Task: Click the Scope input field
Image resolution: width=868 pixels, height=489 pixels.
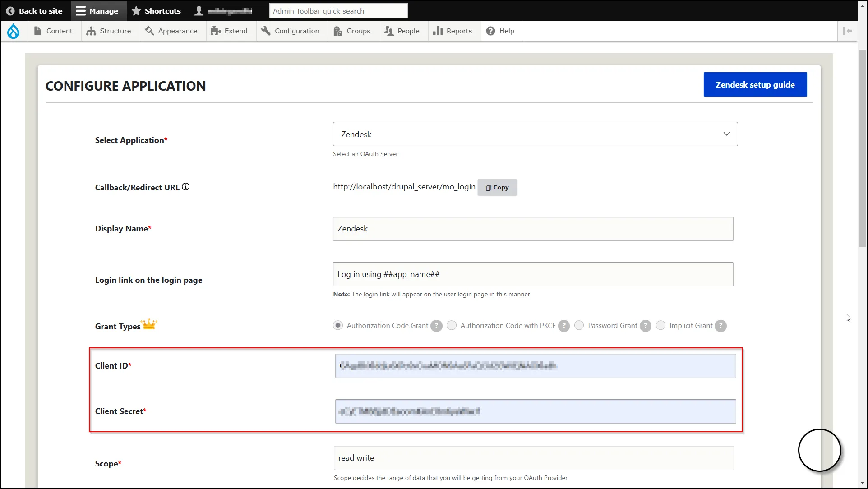Action: pos(534,458)
